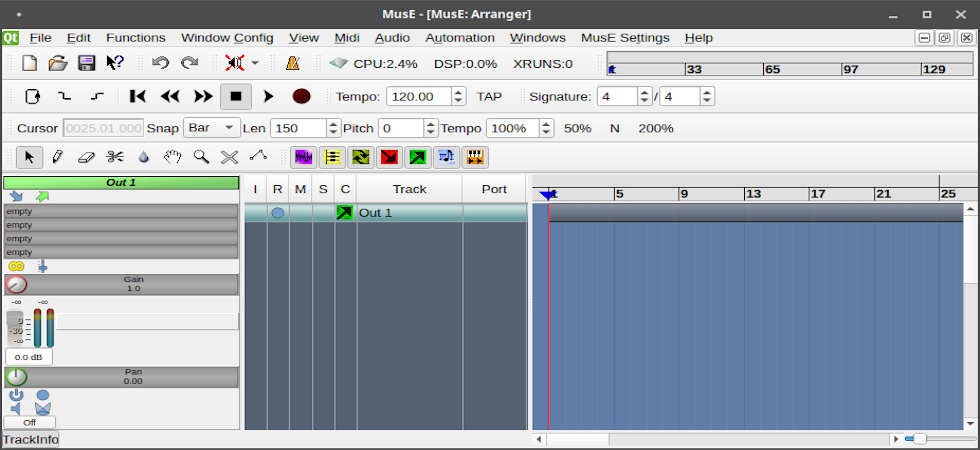
Task: Select the pointer arrow tool
Action: [x=29, y=157]
